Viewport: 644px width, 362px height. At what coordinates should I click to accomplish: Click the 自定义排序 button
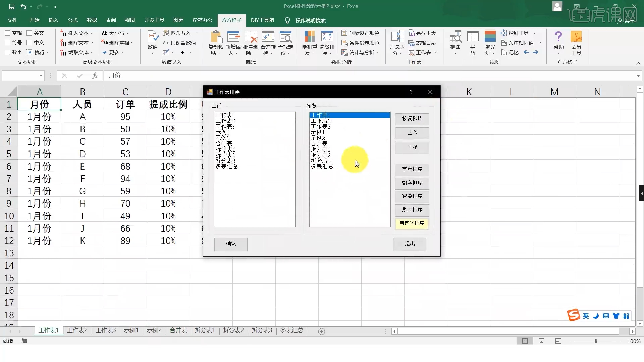point(412,223)
